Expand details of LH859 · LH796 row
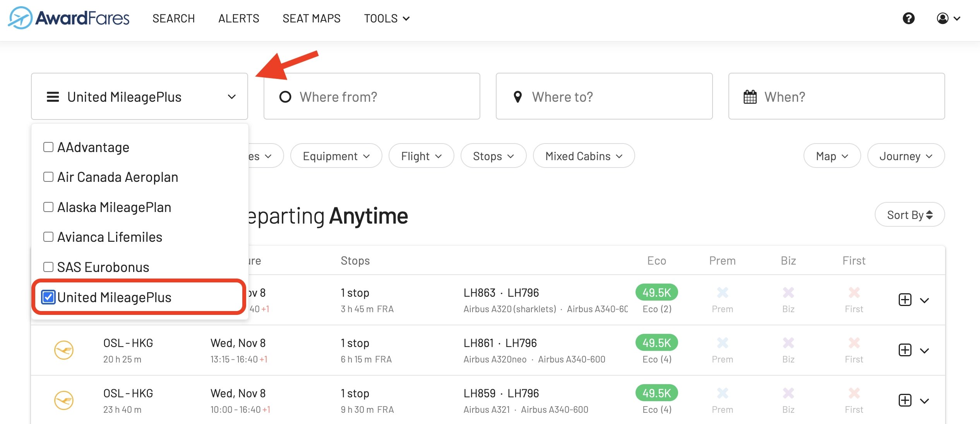This screenshot has width=980, height=424. point(924,401)
